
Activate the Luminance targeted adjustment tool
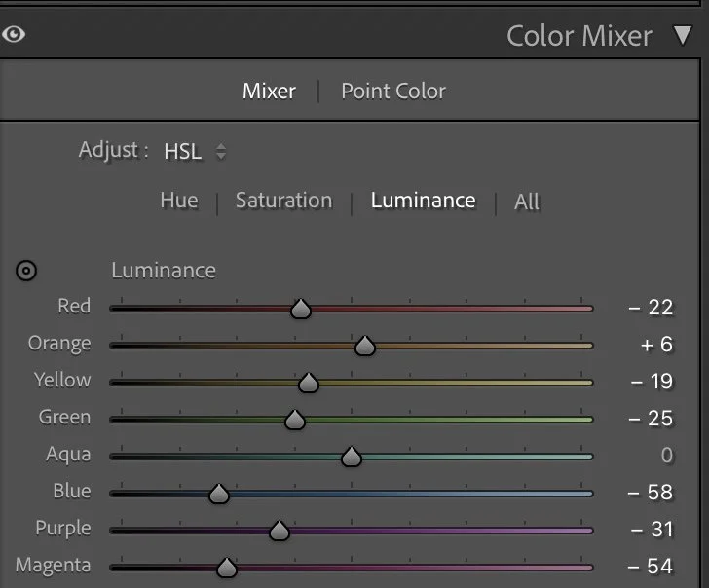point(26,271)
